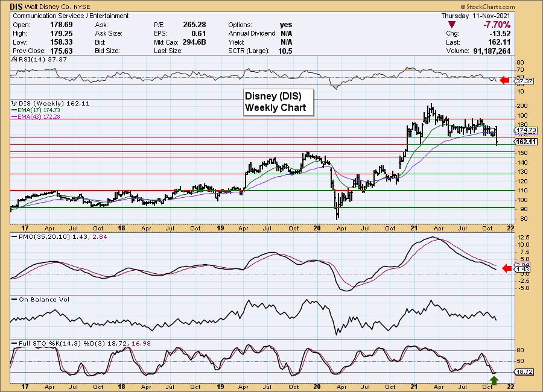Click the 'Last Size:' label
The image size is (543, 392).
point(168,51)
